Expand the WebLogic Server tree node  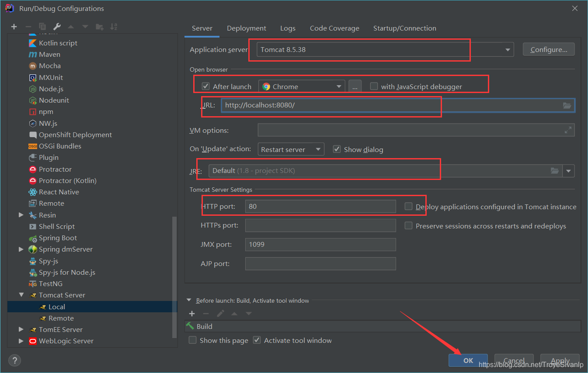tap(21, 341)
